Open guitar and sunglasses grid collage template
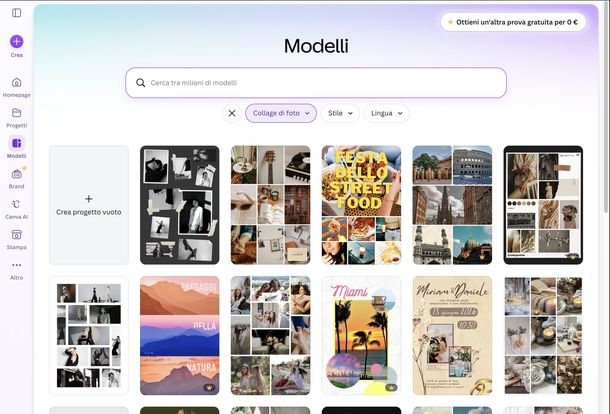 pos(270,205)
